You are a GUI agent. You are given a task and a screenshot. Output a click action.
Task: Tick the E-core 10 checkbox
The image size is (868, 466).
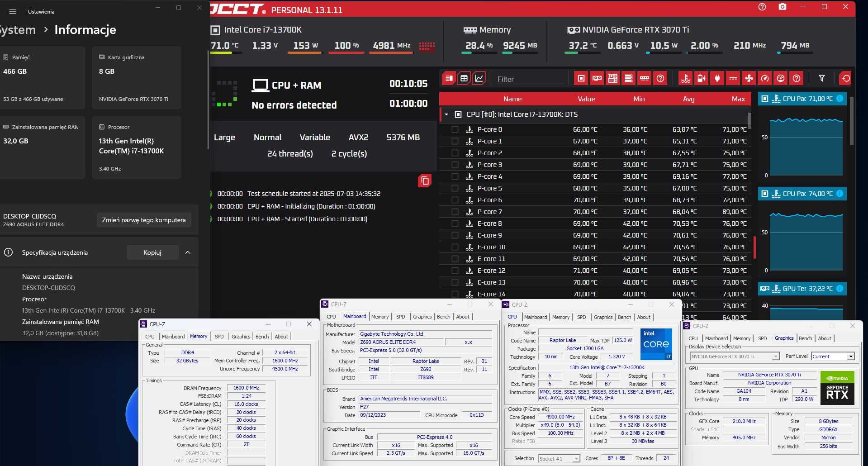[x=455, y=247]
